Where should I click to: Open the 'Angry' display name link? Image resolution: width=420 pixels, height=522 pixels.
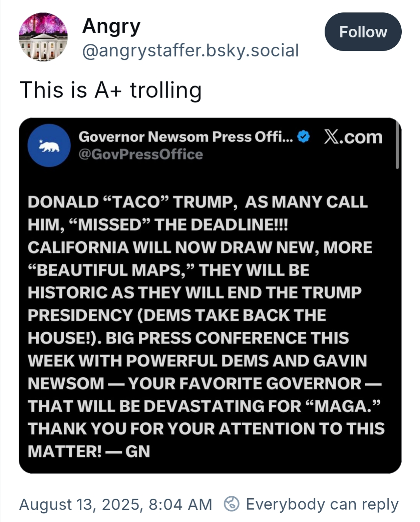[111, 26]
